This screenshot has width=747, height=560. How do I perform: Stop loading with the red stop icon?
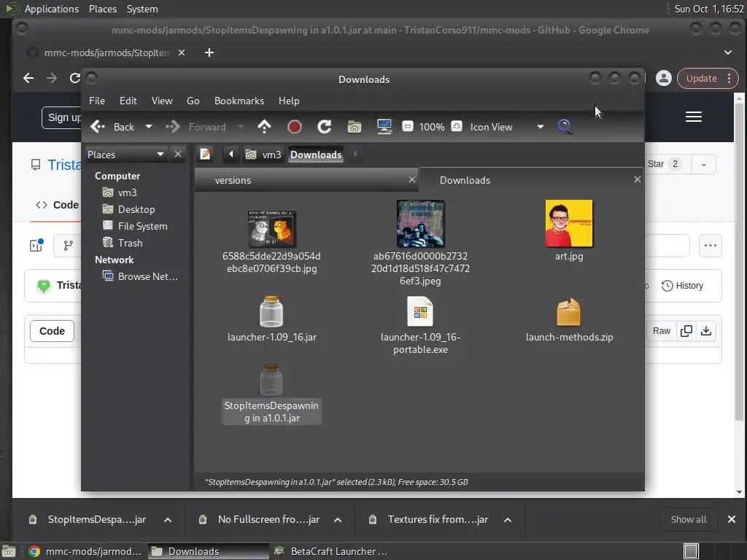click(x=295, y=127)
